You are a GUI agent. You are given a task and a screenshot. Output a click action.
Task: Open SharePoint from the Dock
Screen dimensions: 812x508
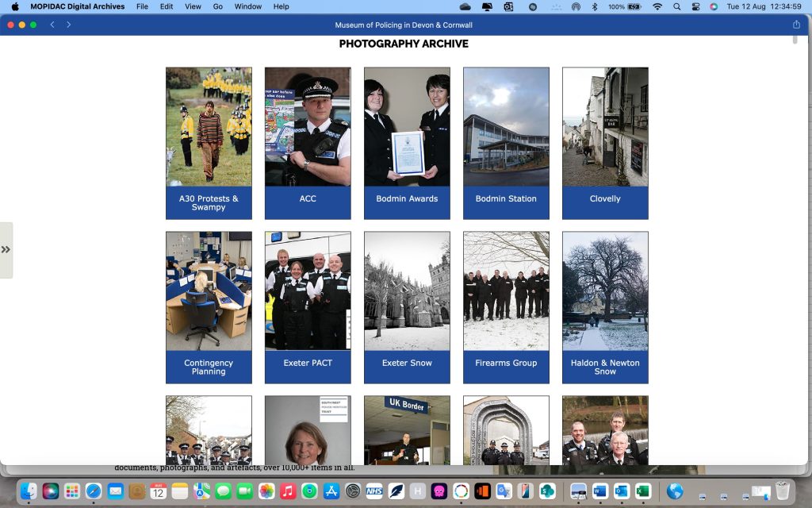pos(547,491)
